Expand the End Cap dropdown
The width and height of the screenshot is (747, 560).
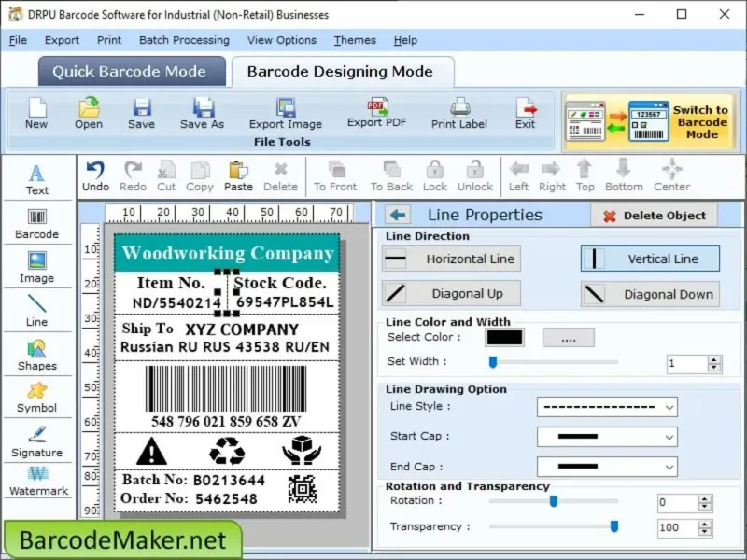607,467
